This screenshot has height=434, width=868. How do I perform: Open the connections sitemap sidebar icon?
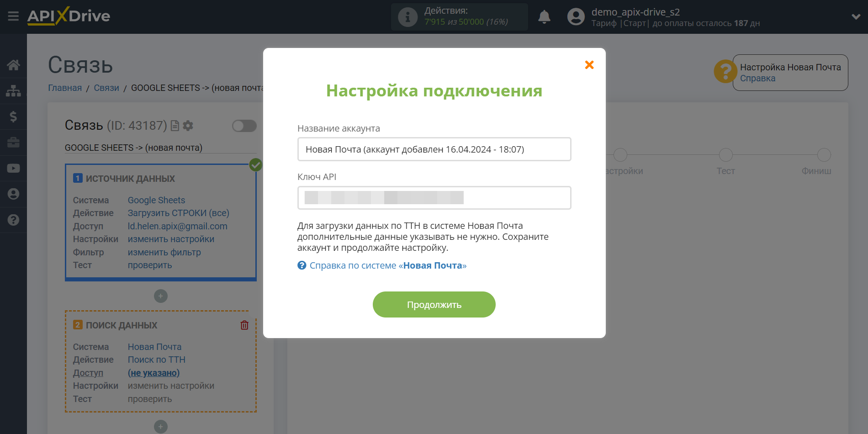[x=13, y=90]
